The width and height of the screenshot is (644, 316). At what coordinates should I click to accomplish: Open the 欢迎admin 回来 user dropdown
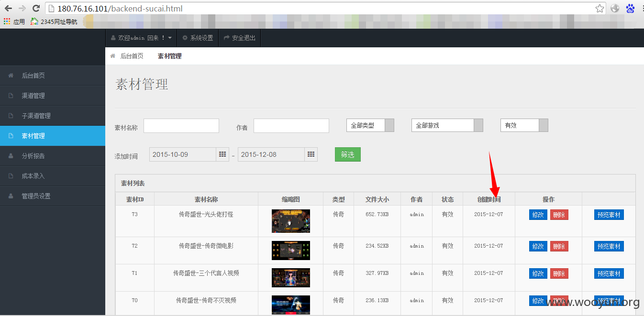tap(141, 38)
